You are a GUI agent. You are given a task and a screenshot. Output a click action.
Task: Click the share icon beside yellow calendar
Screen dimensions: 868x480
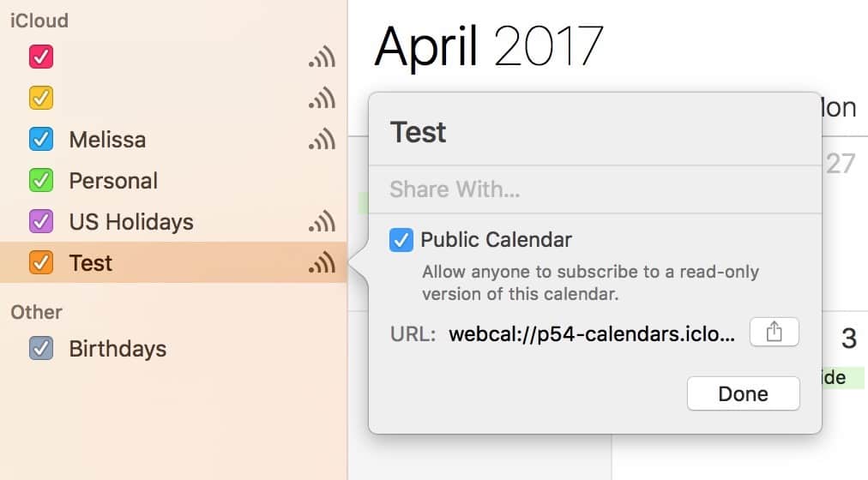coord(322,99)
